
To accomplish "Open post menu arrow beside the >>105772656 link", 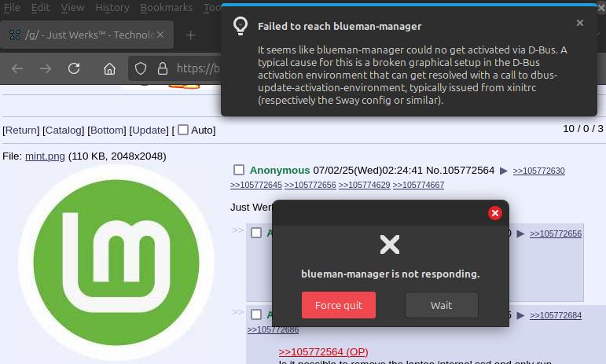I will click(x=520, y=233).
